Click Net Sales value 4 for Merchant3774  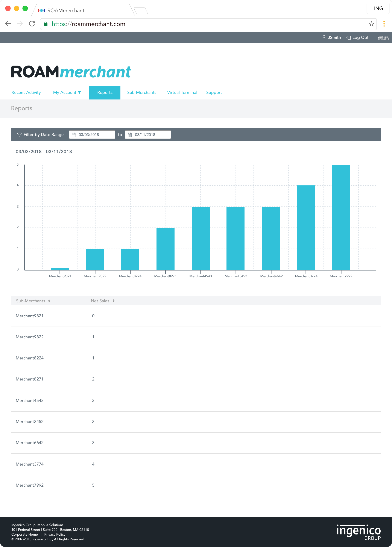(93, 464)
